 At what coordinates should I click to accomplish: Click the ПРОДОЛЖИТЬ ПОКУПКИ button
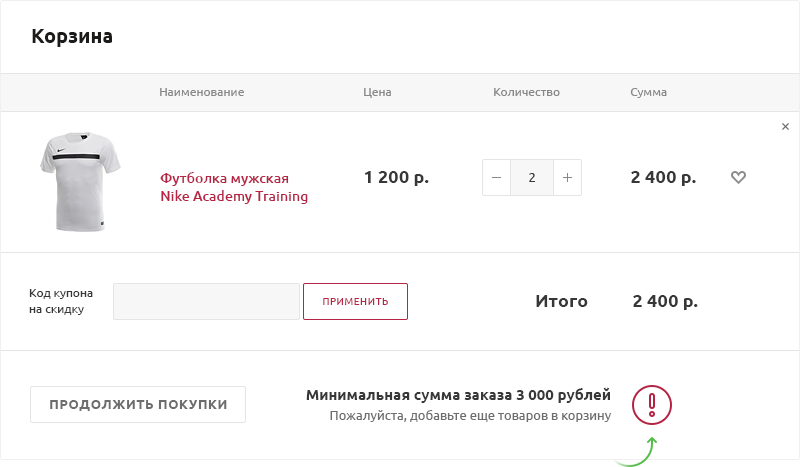pyautogui.click(x=138, y=404)
